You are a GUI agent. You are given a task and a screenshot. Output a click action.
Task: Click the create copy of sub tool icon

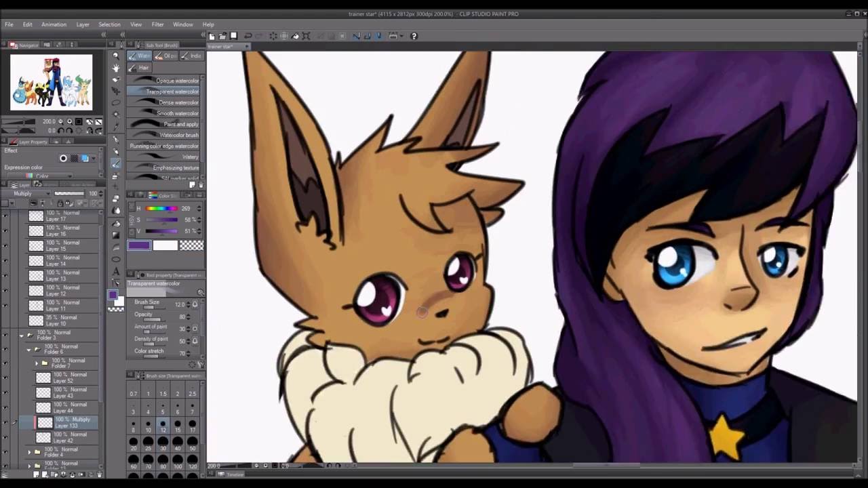coord(192,184)
